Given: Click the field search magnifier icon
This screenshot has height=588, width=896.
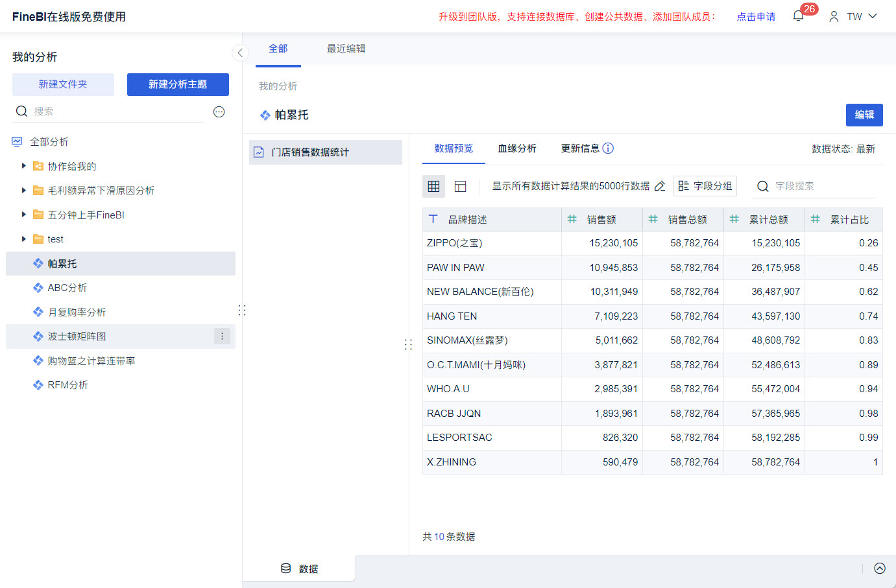Looking at the screenshot, I should click(x=763, y=187).
